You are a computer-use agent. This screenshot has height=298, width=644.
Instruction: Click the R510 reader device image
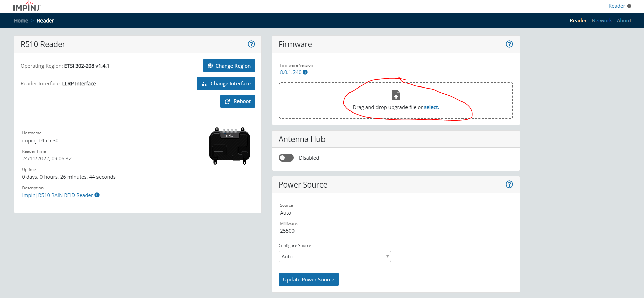(230, 146)
